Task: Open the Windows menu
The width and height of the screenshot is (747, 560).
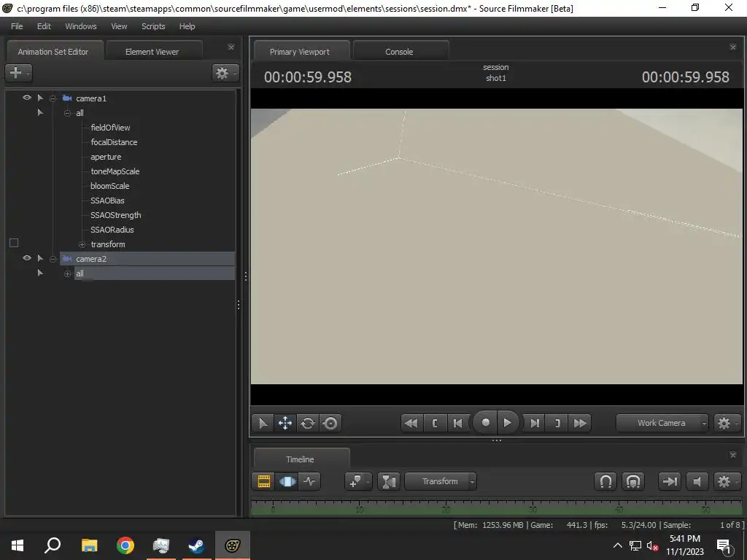Action: point(80,26)
